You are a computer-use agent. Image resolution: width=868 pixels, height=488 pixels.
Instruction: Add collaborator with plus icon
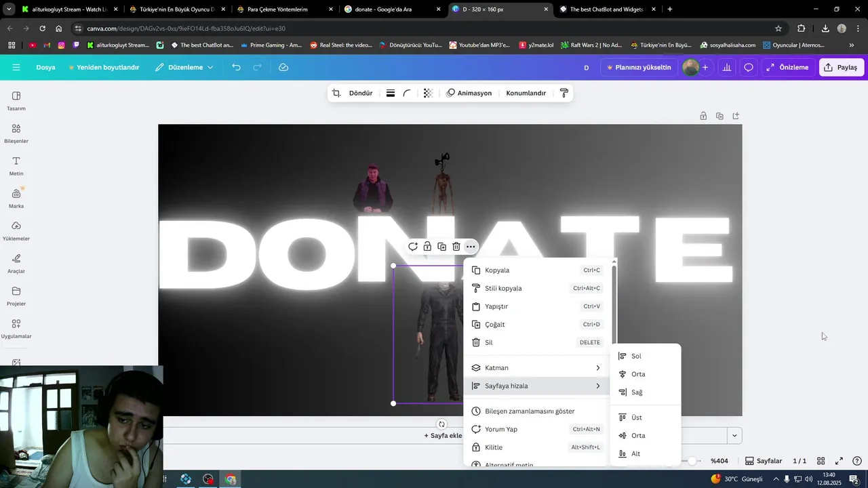pyautogui.click(x=705, y=67)
